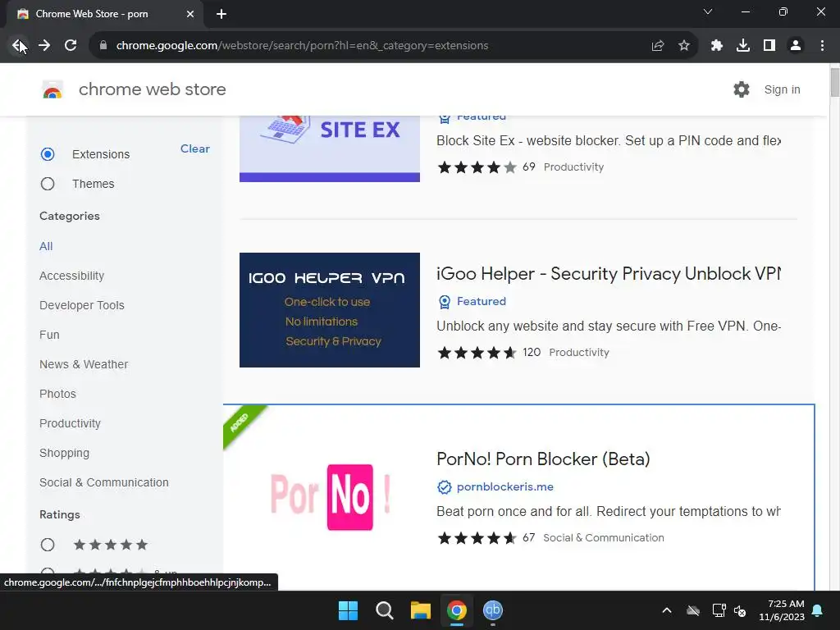840x630 pixels.
Task: Click the browser forward arrow
Action: pos(44,46)
